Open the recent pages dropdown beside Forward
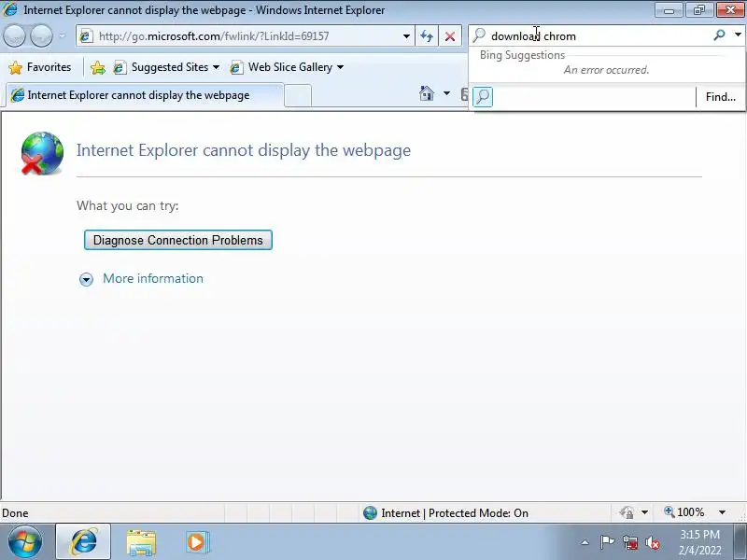This screenshot has width=747, height=560. coord(63,36)
